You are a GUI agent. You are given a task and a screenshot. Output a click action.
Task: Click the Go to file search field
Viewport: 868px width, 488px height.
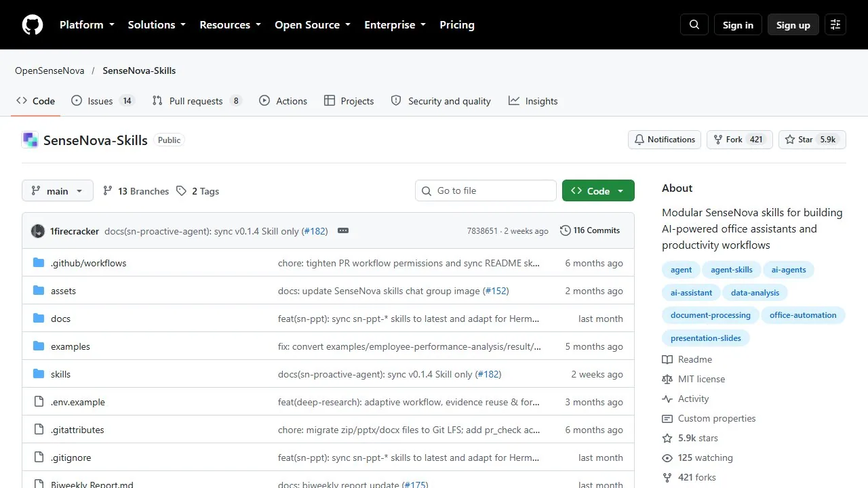tap(486, 190)
